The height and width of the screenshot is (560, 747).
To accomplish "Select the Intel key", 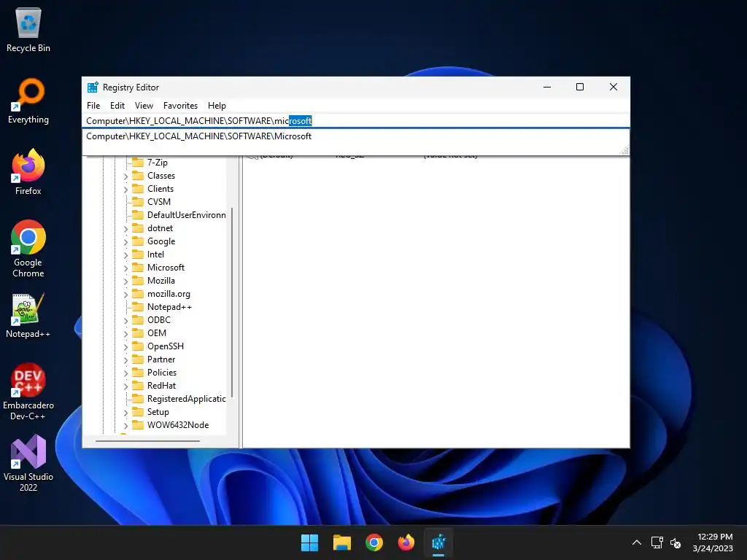I will 155,254.
